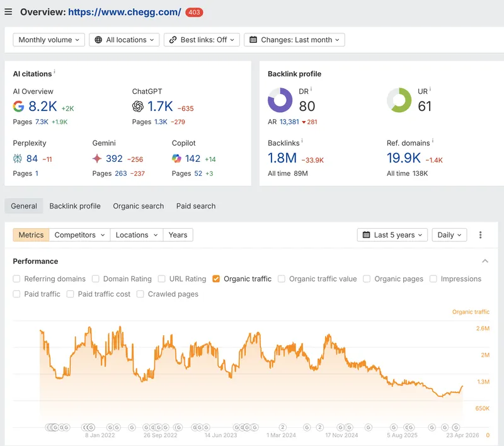Screen dimensions: 504x446
Task: Click the red 403 status badge
Action: pos(194,12)
